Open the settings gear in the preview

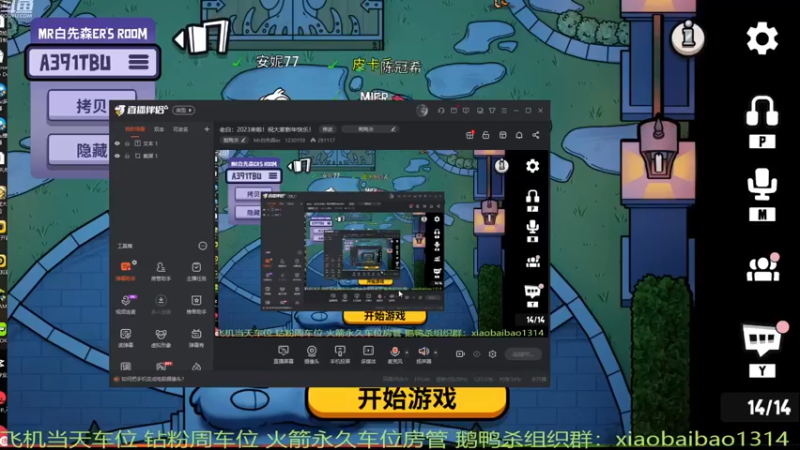532,166
